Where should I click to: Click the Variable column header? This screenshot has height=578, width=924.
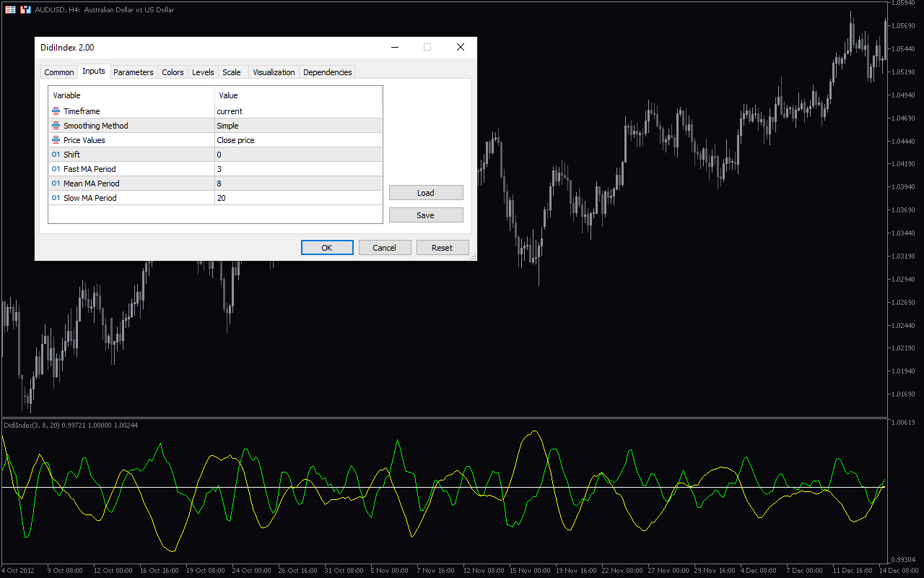pyautogui.click(x=131, y=95)
